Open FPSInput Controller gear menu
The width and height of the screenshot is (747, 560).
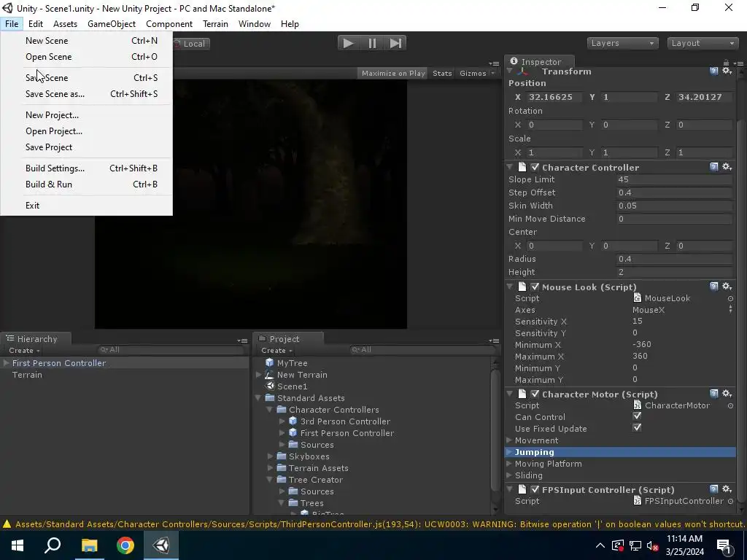click(x=727, y=489)
